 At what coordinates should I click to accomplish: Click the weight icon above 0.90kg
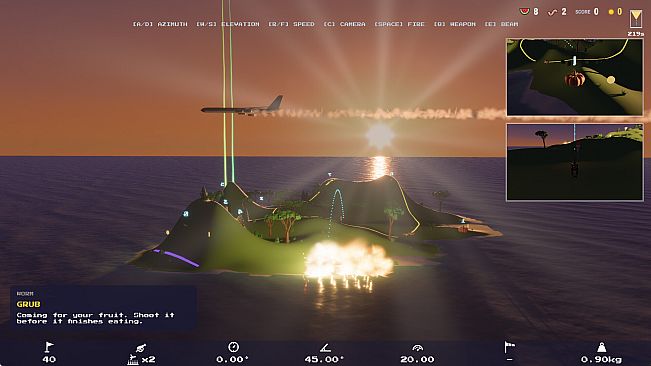point(601,347)
